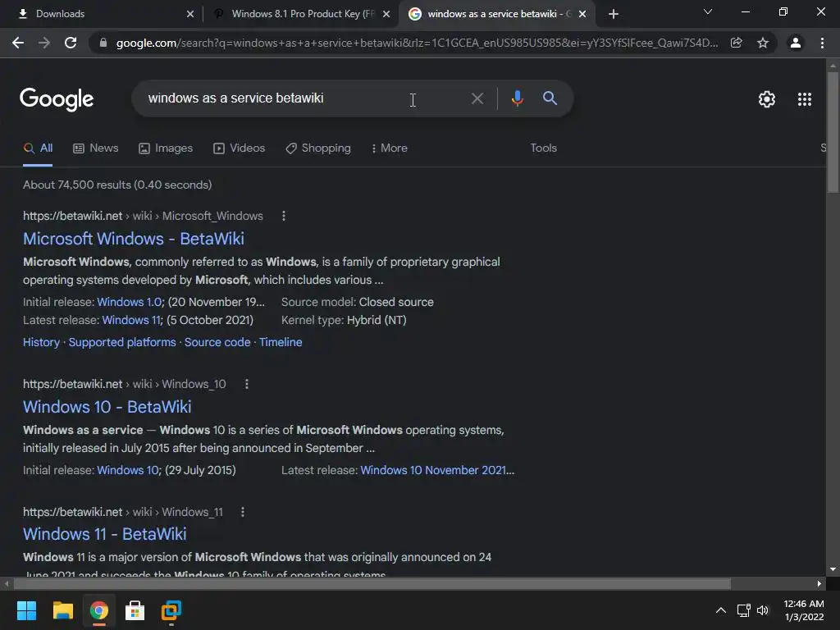The image size is (840, 630).
Task: Open the volume control in the tray
Action: click(x=763, y=610)
